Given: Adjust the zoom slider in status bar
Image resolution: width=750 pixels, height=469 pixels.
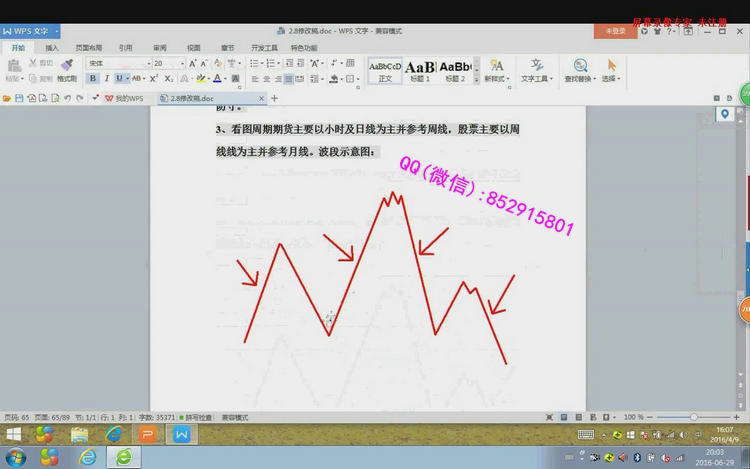Looking at the screenshot, I should (x=692, y=416).
